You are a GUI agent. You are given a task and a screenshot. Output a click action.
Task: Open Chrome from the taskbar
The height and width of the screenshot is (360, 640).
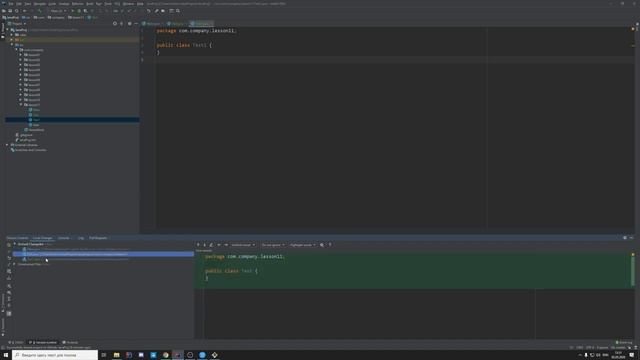(165, 355)
